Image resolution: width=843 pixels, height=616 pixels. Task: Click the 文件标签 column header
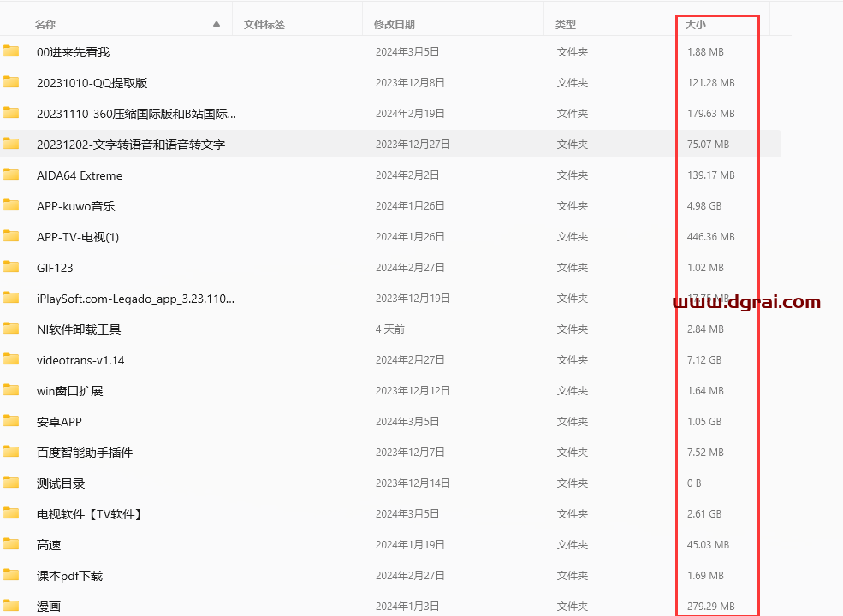[264, 24]
